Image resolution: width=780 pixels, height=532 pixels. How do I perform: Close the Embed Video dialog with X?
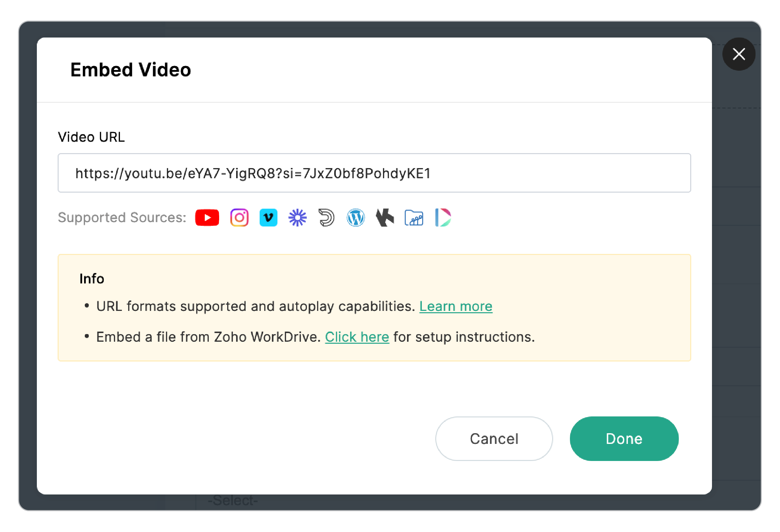click(x=739, y=54)
